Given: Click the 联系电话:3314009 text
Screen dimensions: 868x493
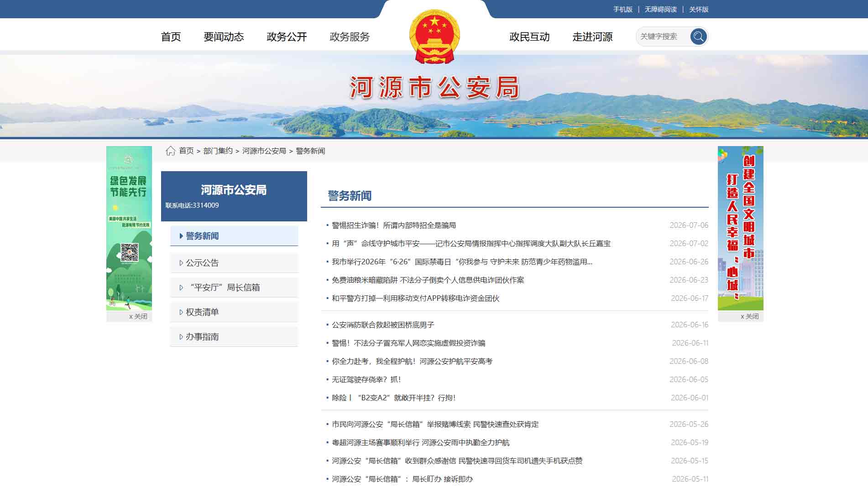Looking at the screenshot, I should [x=192, y=205].
